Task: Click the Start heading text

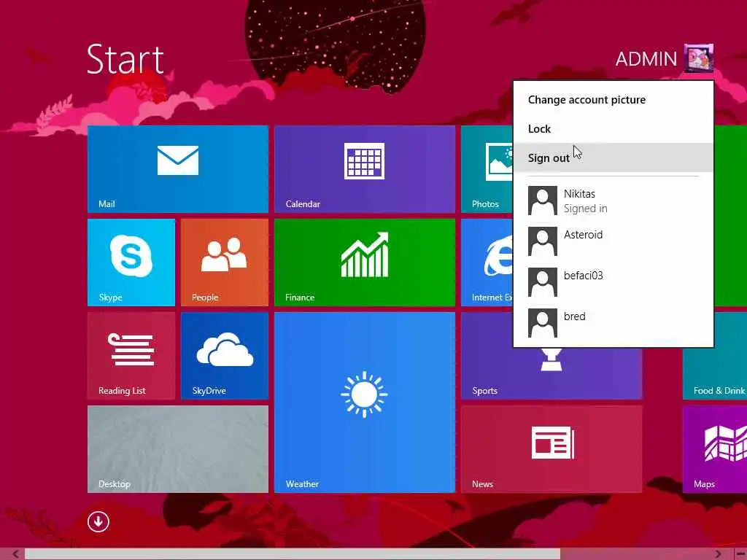Action: (x=125, y=60)
